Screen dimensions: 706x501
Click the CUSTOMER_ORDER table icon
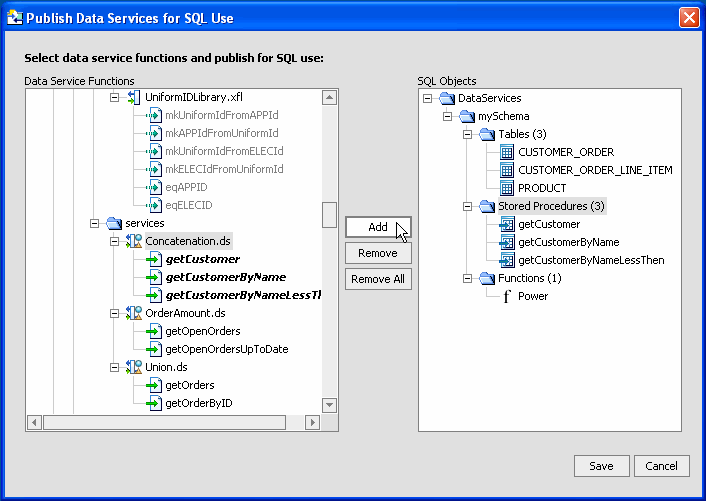[x=507, y=152]
